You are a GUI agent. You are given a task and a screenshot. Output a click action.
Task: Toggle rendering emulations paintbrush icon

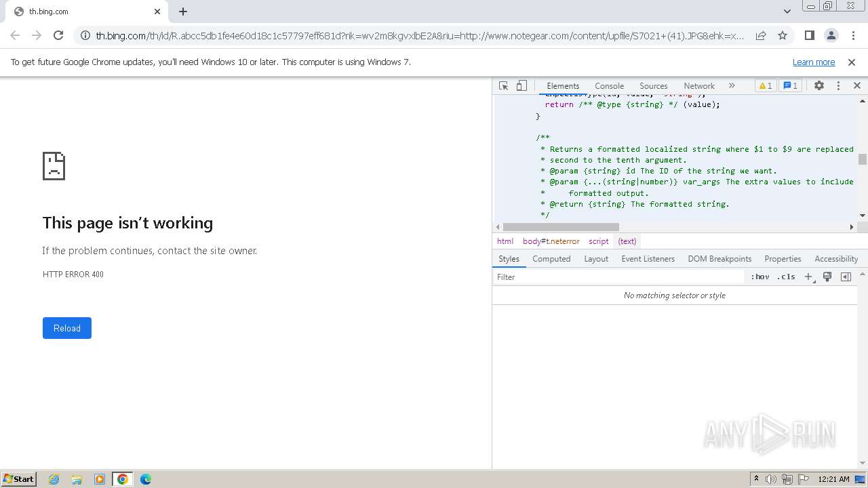[827, 277]
